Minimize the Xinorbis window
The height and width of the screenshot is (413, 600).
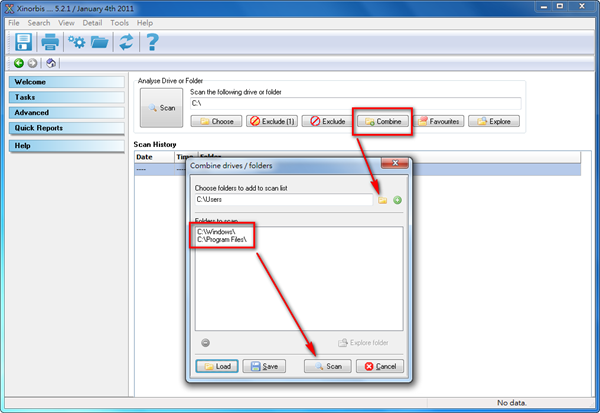[544, 7]
